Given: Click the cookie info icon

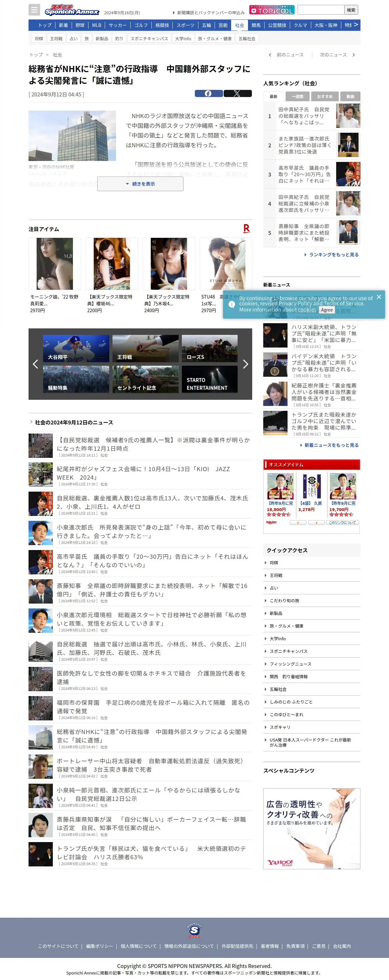Looking at the screenshot, I should tap(231, 304).
